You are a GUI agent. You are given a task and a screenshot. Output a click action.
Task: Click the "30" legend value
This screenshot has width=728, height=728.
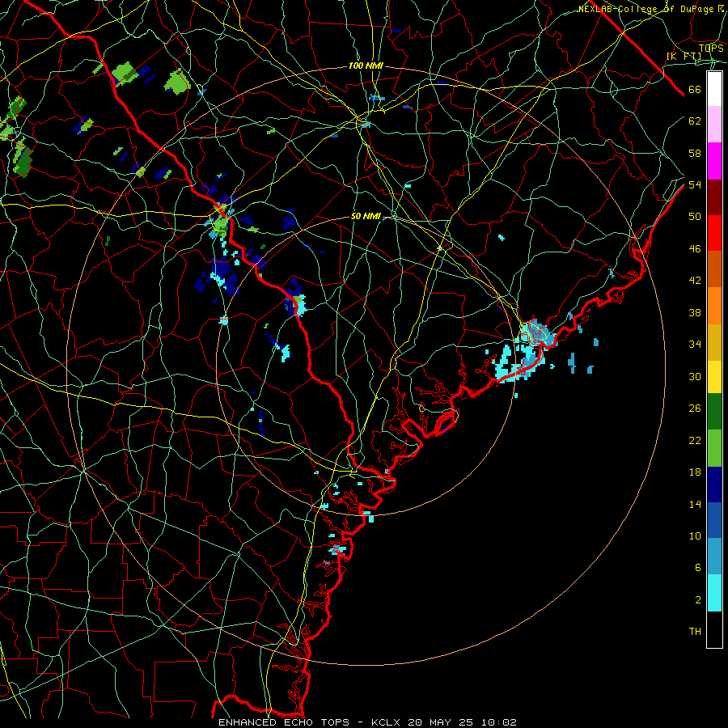pyautogui.click(x=695, y=376)
